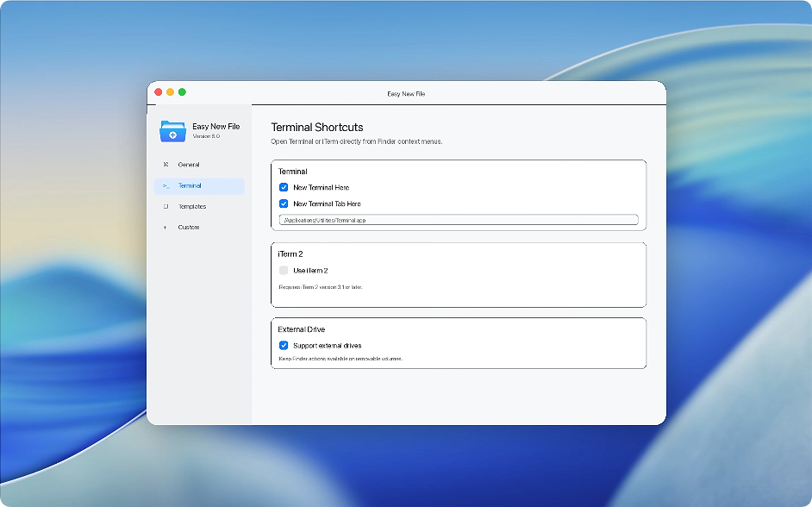Viewport: 812px width, 507px height.
Task: Minimize the window with yellow button
Action: tap(171, 92)
